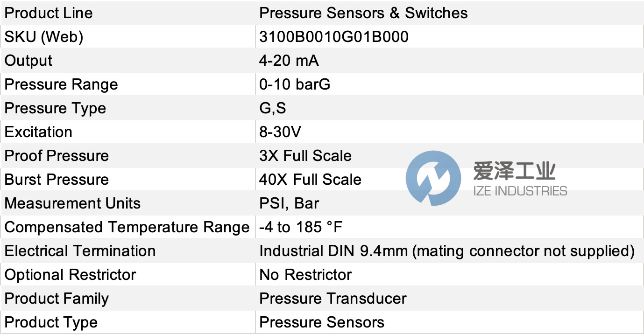
Task: Click the Industrial DIN 9.4mm termination value
Action: point(446,251)
